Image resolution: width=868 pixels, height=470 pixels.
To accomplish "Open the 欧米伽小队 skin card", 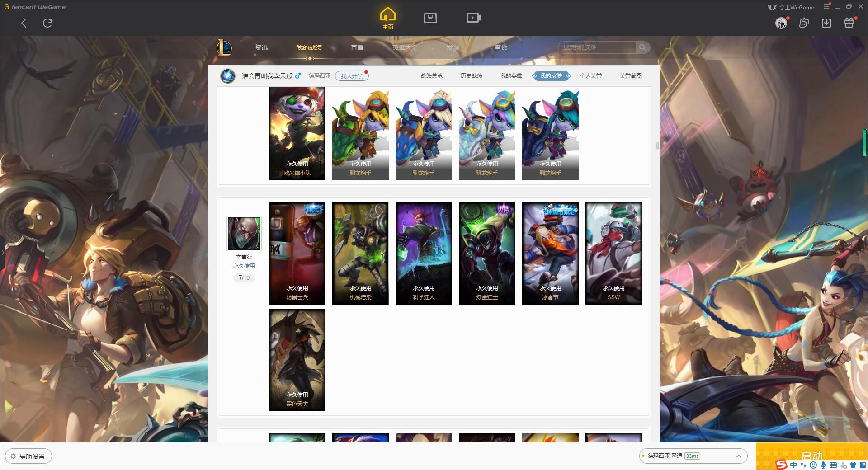I will tap(297, 134).
